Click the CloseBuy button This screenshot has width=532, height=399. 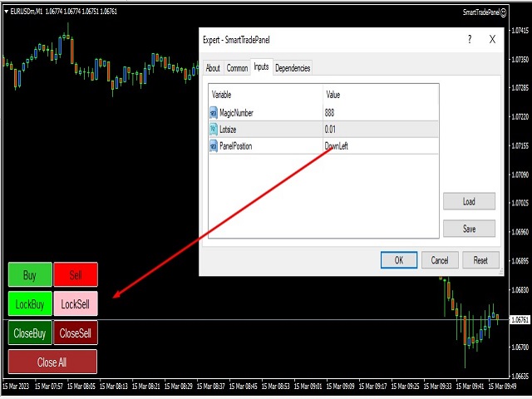[30, 332]
